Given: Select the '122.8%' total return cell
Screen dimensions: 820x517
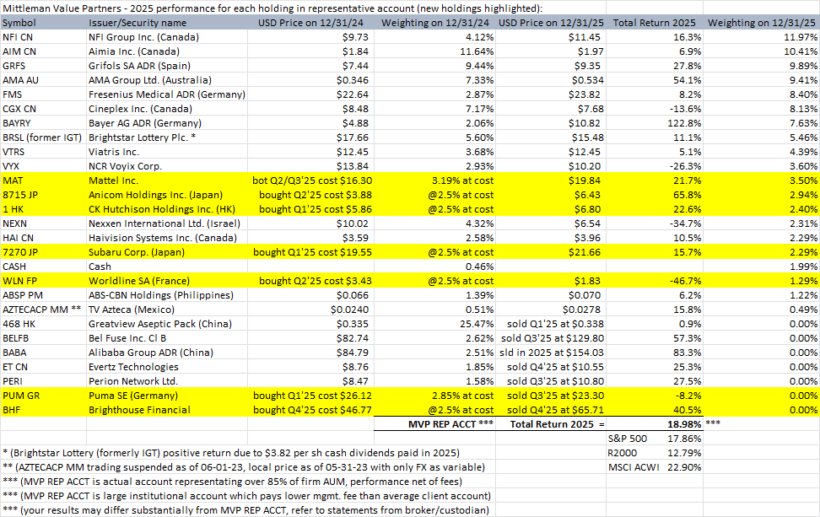Looking at the screenshot, I should (x=654, y=123).
